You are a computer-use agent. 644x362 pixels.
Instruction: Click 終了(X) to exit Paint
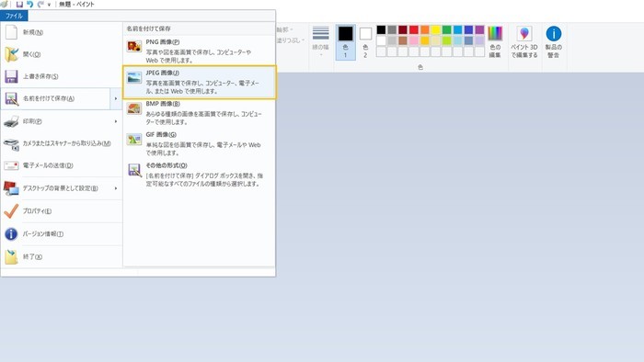coord(62,256)
